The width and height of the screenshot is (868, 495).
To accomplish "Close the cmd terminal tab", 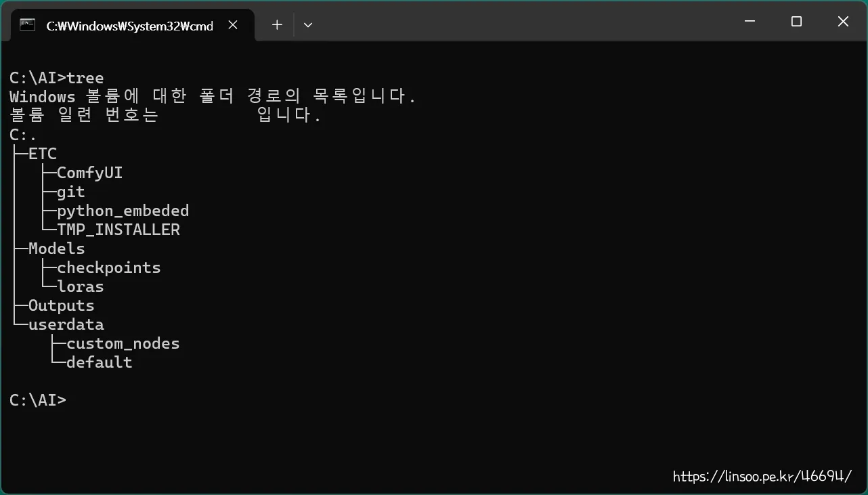I will pyautogui.click(x=233, y=25).
